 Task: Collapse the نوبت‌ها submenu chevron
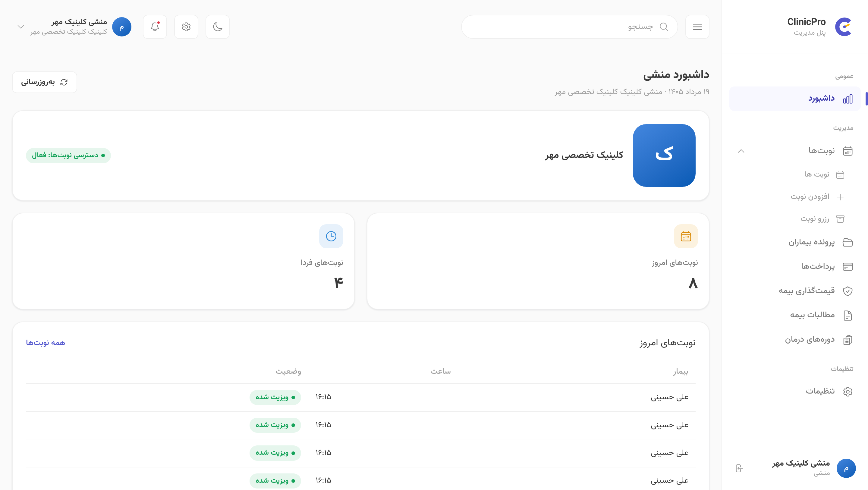741,151
